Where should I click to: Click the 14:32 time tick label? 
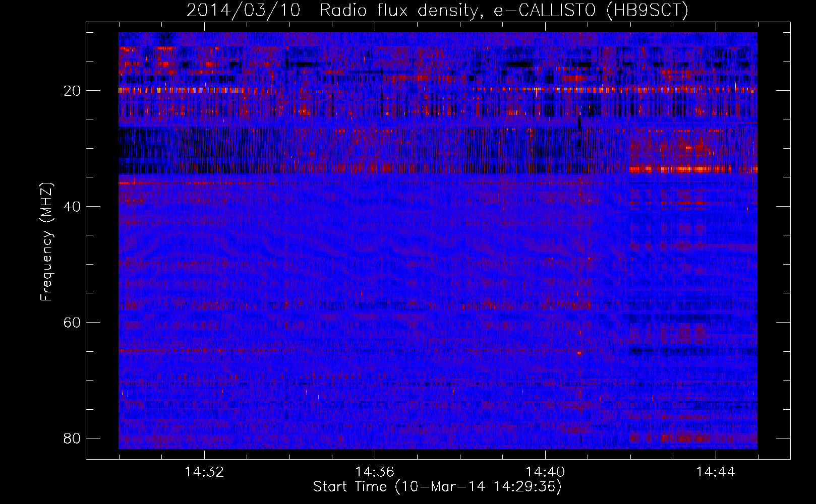204,472
